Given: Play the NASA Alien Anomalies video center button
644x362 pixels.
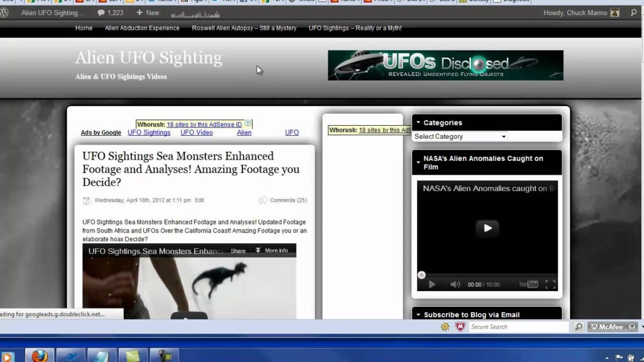Looking at the screenshot, I should [487, 228].
